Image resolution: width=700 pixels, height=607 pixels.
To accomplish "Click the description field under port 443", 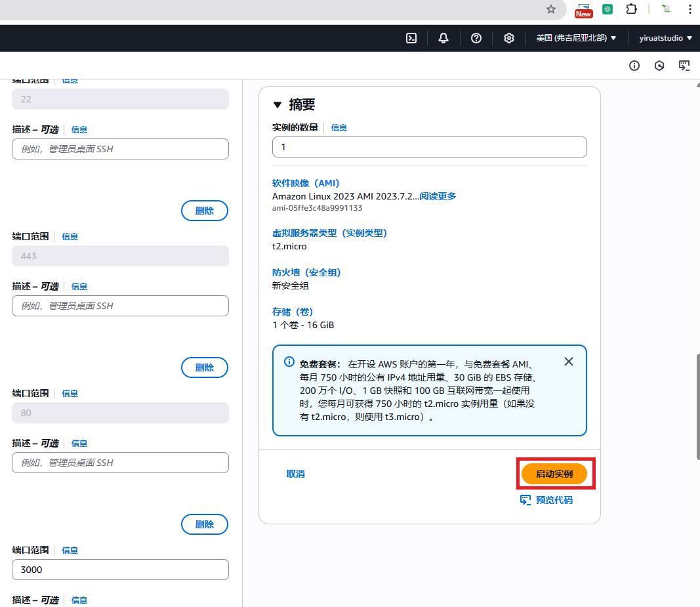I will point(120,306).
